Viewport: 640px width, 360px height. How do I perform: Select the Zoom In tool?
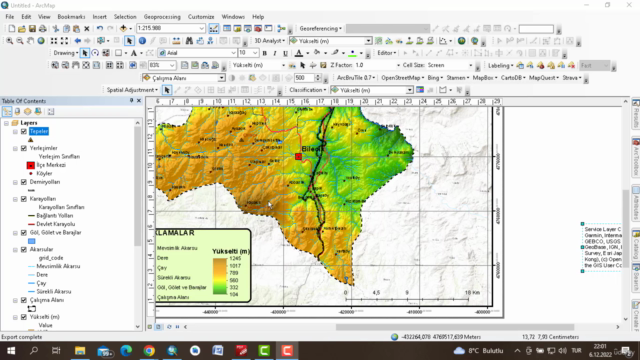[x=9, y=41]
